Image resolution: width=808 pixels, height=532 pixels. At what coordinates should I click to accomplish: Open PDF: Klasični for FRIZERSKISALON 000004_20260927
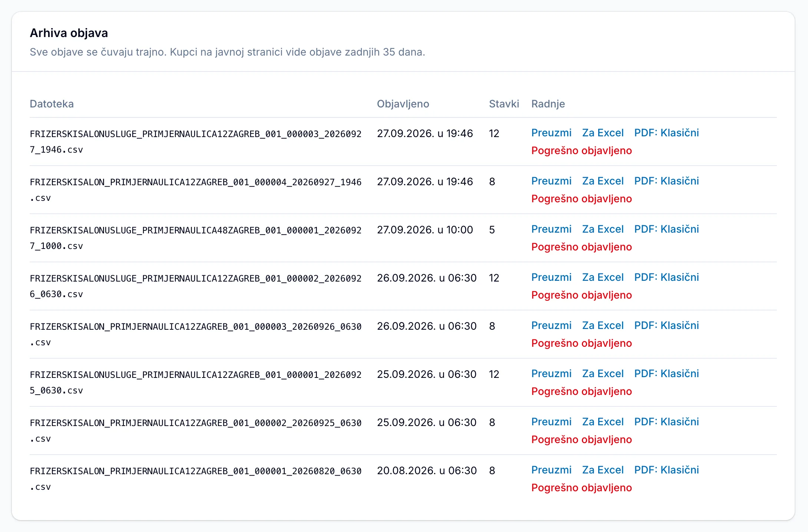[x=666, y=181]
